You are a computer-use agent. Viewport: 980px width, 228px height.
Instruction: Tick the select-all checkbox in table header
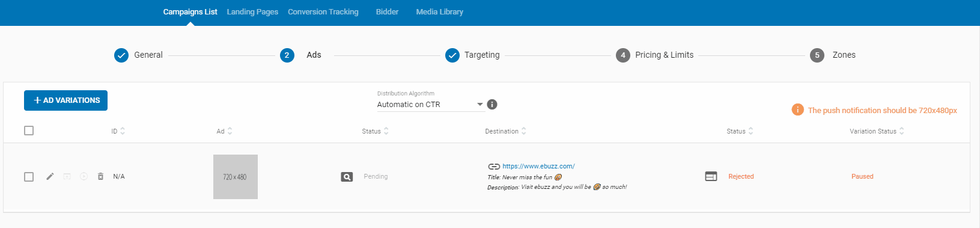pos(29,131)
